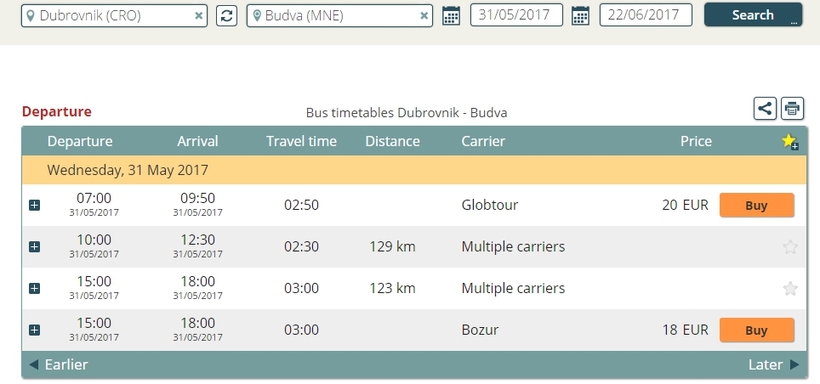This screenshot has height=384, width=820.
Task: Click the add-to-favorites star in header
Action: coord(790,141)
